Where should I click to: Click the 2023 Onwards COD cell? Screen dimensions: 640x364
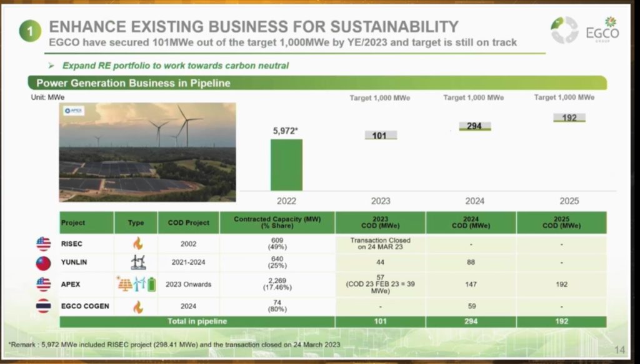tap(188, 284)
